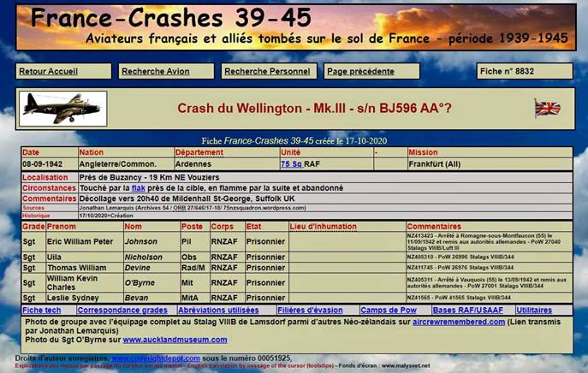The image size is (588, 373).
Task: Click the Wellington aircraft thumbnail image
Action: 62,109
